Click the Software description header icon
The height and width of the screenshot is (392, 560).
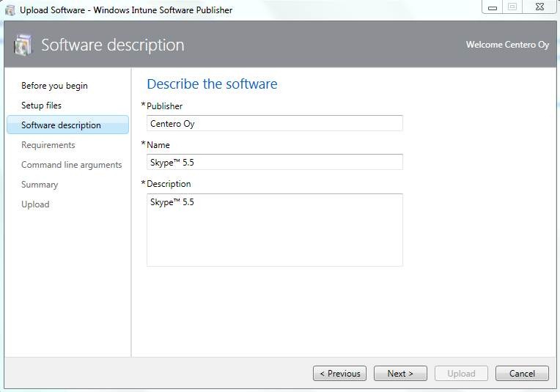pos(23,45)
